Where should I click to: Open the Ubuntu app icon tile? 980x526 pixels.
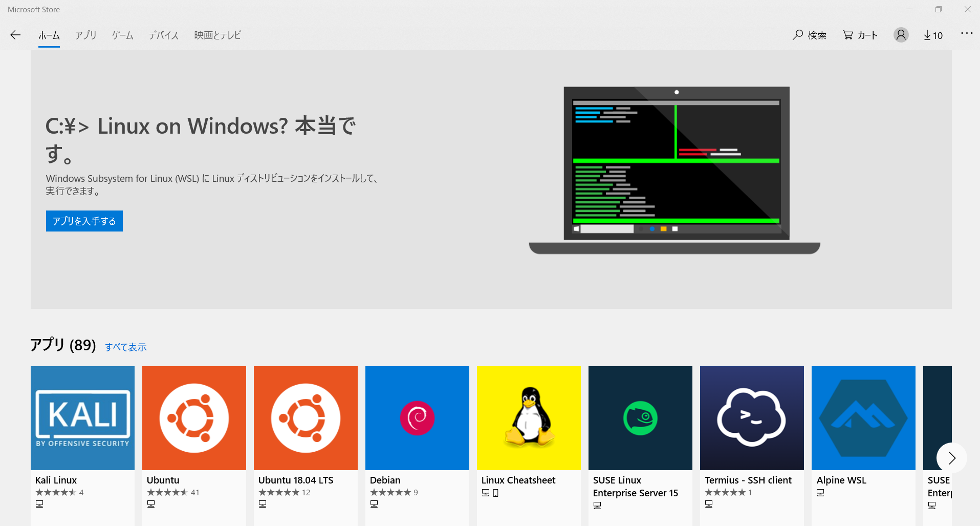tap(194, 418)
